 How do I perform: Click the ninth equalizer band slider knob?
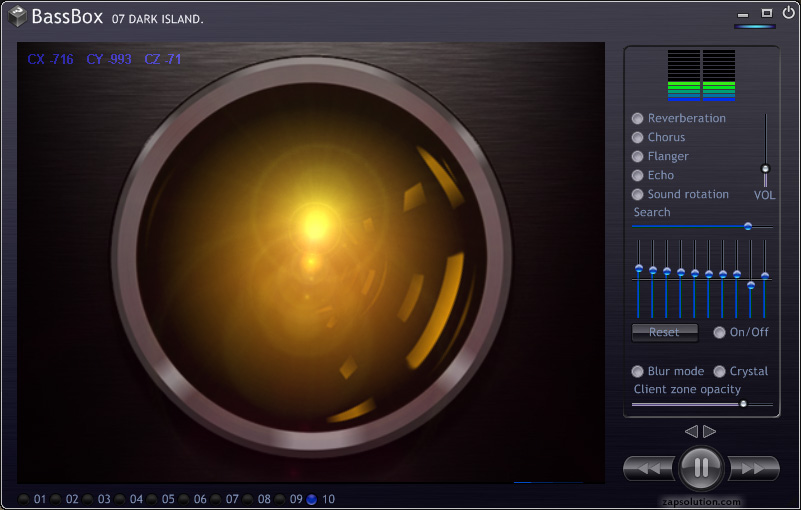tap(751, 285)
